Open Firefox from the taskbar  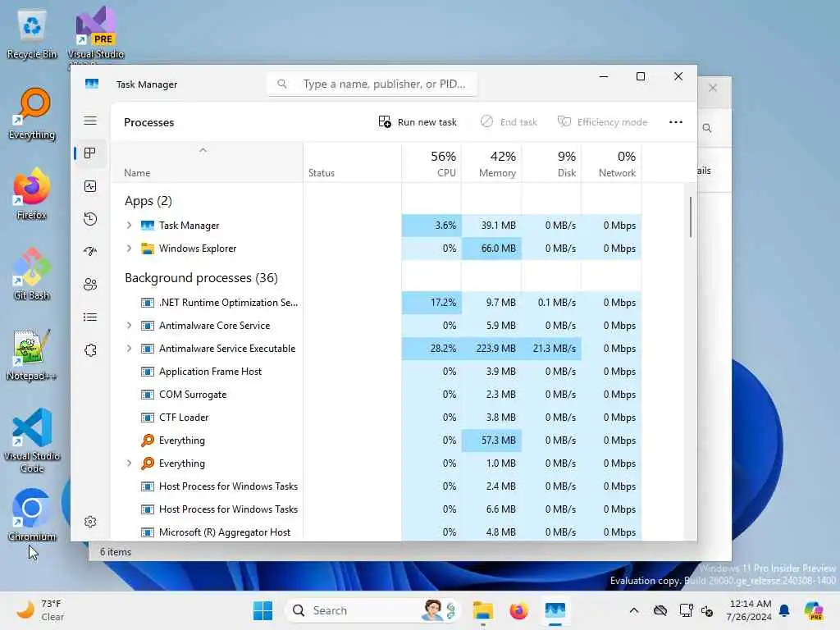coord(518,610)
